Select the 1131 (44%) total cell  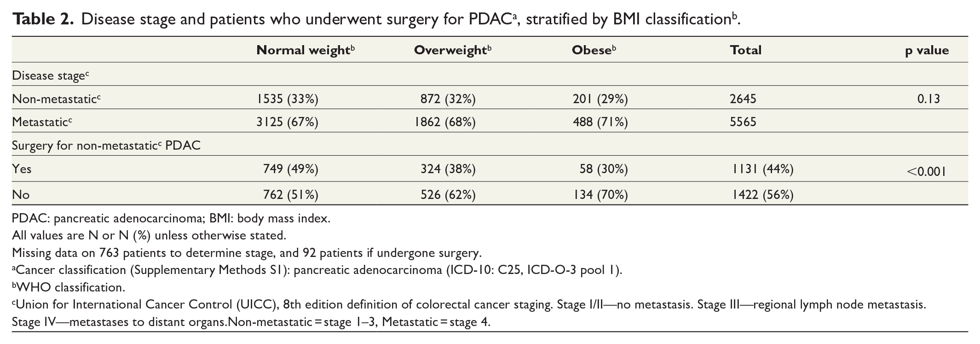click(x=763, y=169)
